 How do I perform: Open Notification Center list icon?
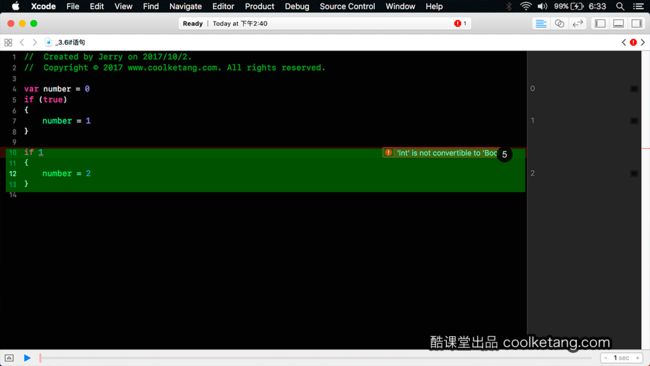[x=638, y=6]
